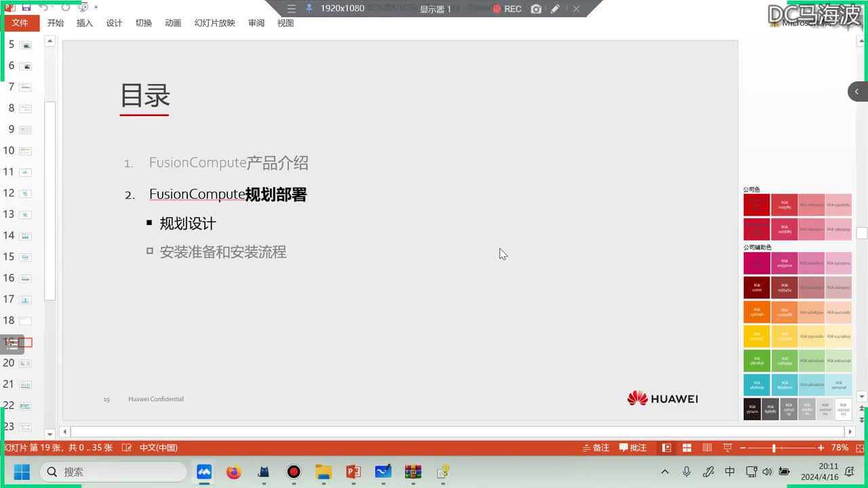Click the 78% zoom level

tap(840, 448)
